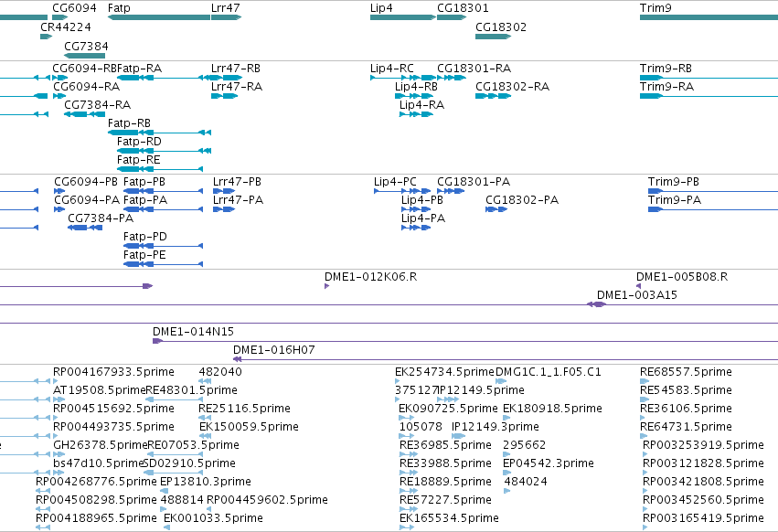Select the CG7384 gene label
Image resolution: width=778 pixels, height=532 pixels.
[x=86, y=46]
